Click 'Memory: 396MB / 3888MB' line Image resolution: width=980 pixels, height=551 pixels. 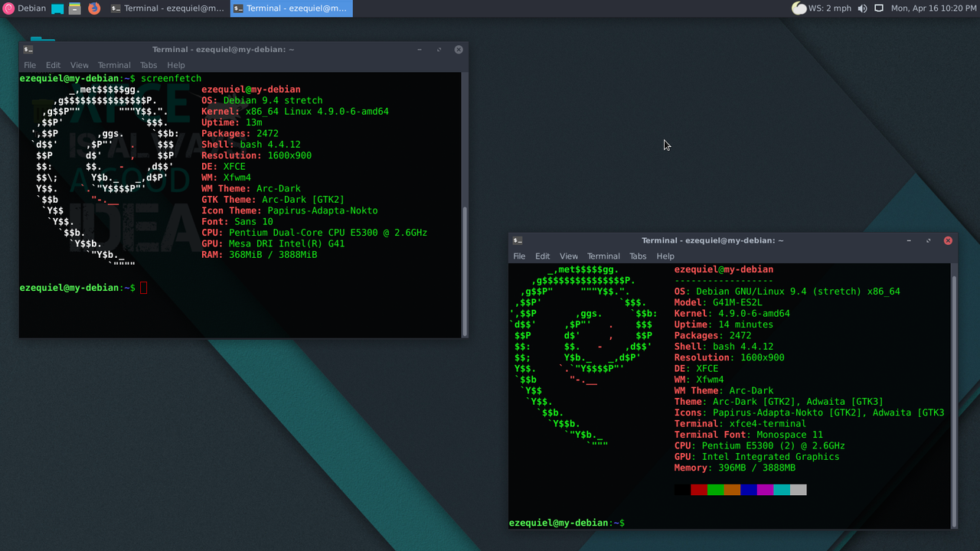[735, 468]
